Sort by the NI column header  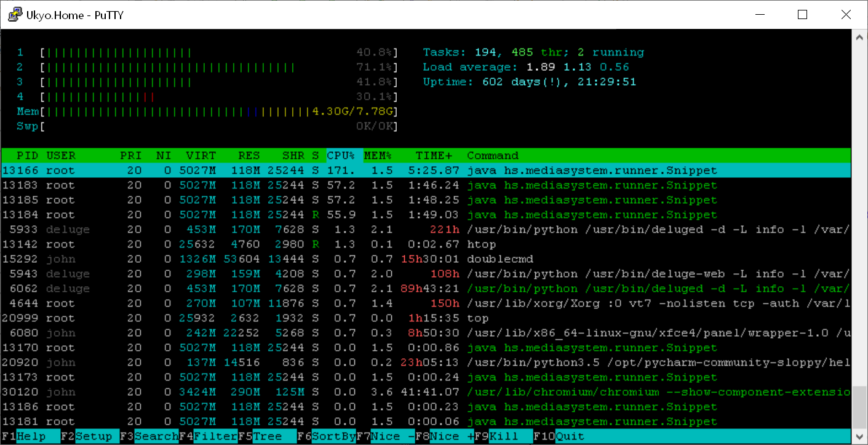164,156
